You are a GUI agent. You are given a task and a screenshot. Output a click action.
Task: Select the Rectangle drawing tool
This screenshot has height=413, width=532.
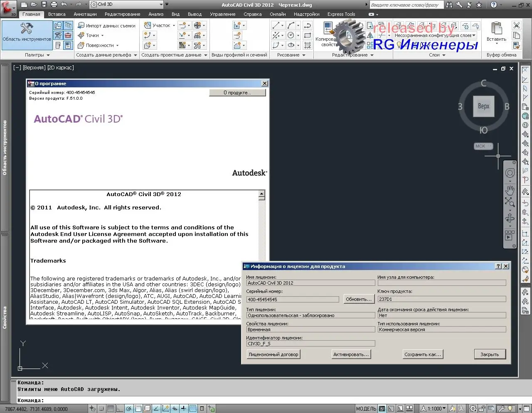pos(308,35)
